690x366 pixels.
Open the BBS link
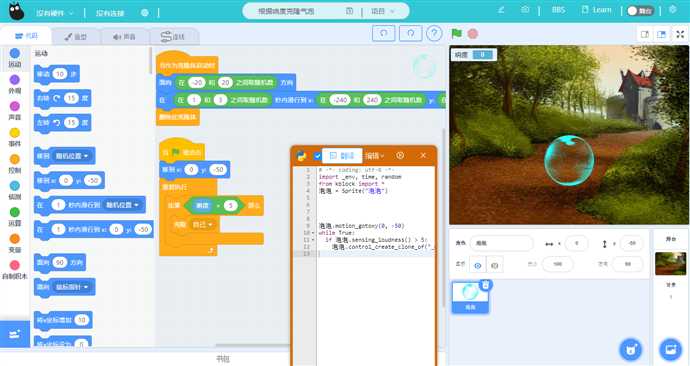(558, 10)
